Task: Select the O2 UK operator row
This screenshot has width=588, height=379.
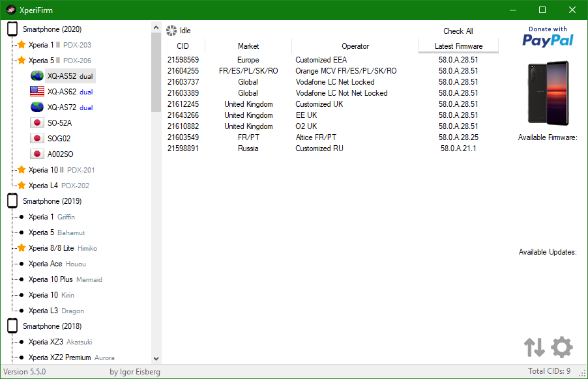Action: tap(331, 126)
